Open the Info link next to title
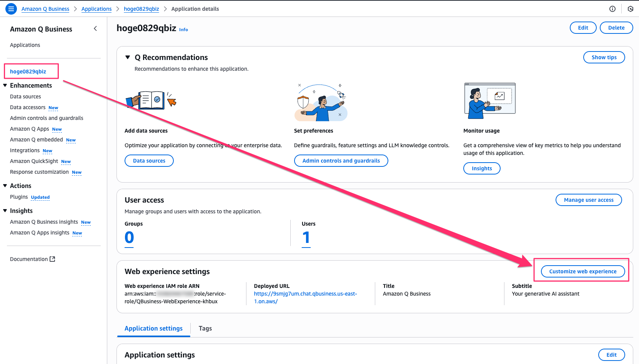 click(183, 30)
